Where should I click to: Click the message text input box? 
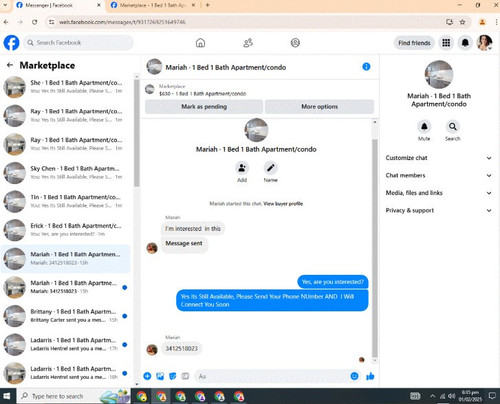[272, 376]
